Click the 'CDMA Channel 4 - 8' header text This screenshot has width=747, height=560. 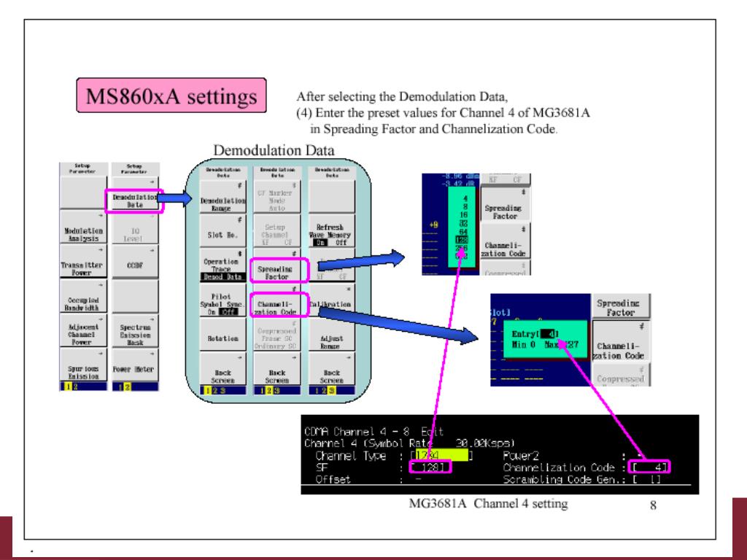click(x=357, y=432)
